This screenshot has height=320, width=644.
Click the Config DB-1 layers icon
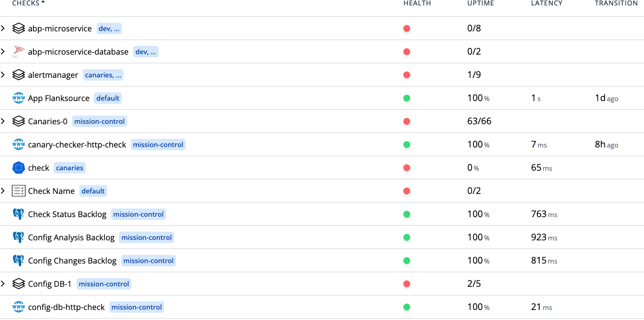18,284
